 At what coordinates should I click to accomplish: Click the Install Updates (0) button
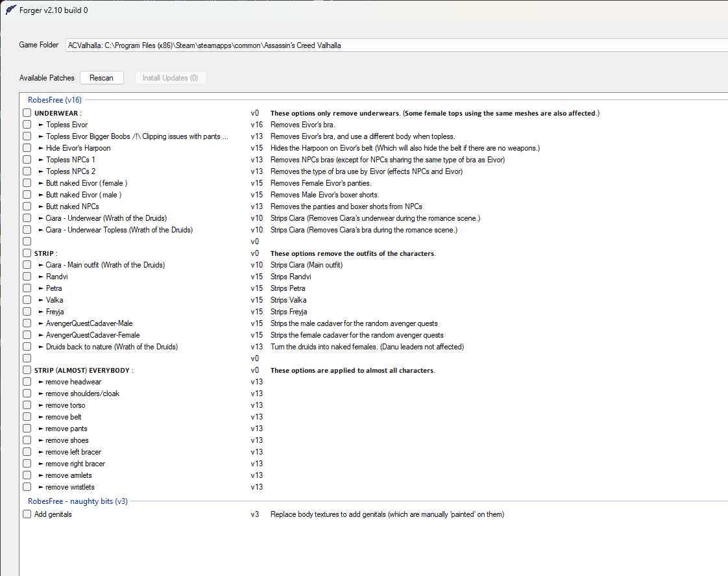171,77
